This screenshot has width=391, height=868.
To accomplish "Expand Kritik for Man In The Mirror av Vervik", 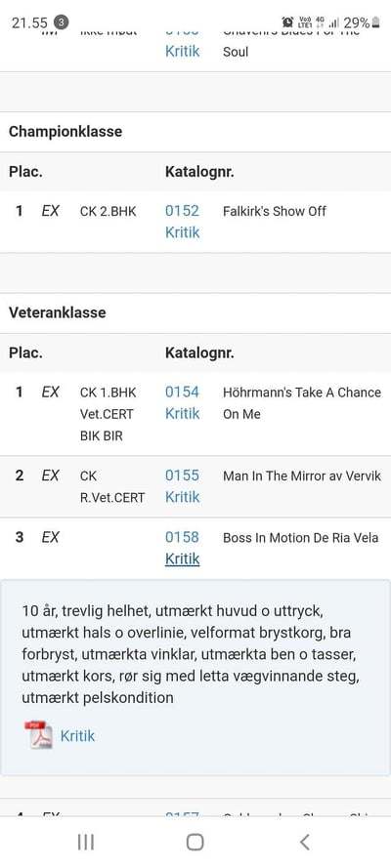I will [182, 497].
